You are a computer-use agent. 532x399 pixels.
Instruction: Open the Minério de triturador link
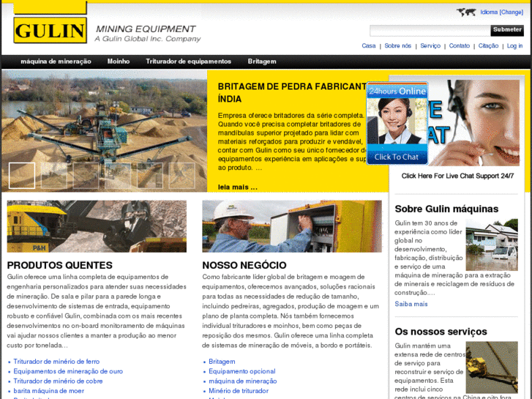point(239,391)
